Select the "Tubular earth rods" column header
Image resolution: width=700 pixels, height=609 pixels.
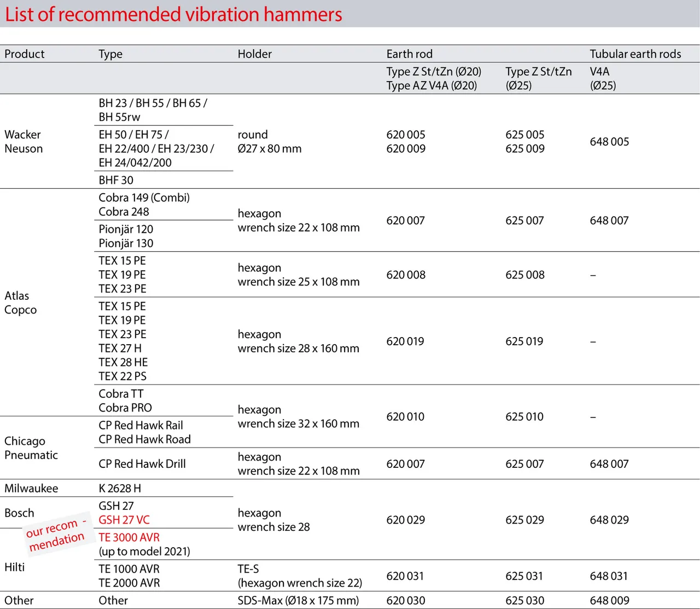click(635, 54)
